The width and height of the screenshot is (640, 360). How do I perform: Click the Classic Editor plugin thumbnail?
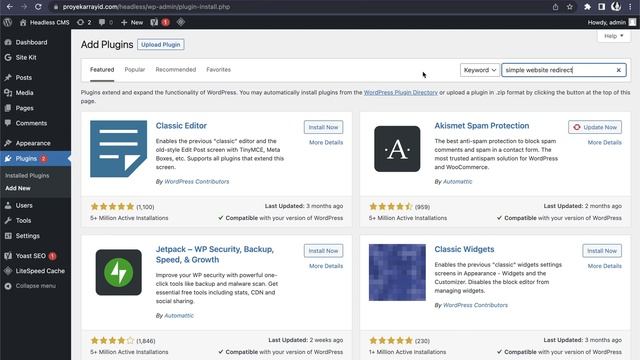tap(118, 149)
